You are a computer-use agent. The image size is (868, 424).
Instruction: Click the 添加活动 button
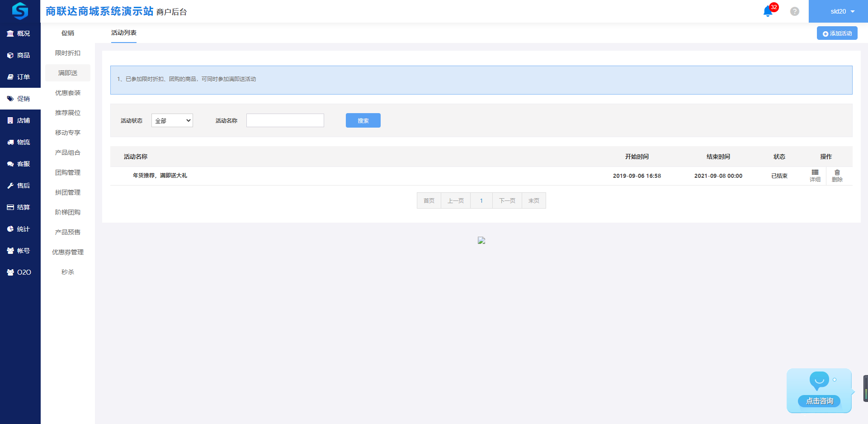click(x=837, y=33)
